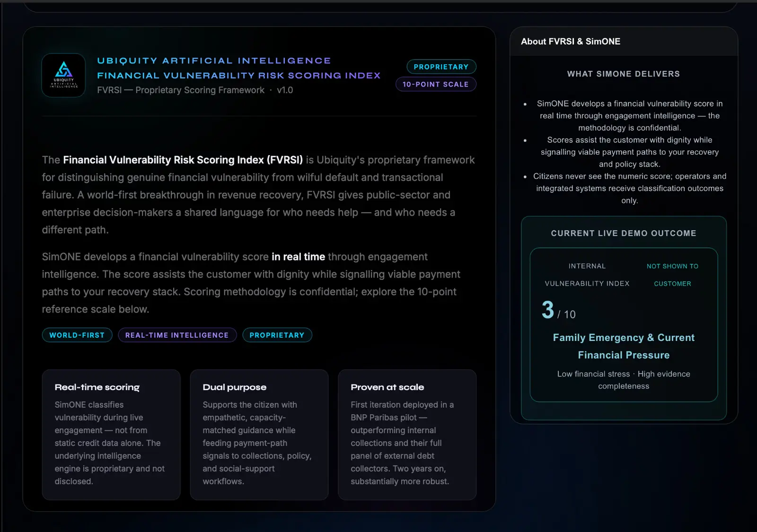Click the bold Financial Vulnerability Risk Scoring Index (FVRSI) text
This screenshot has width=757, height=532.
pos(183,160)
